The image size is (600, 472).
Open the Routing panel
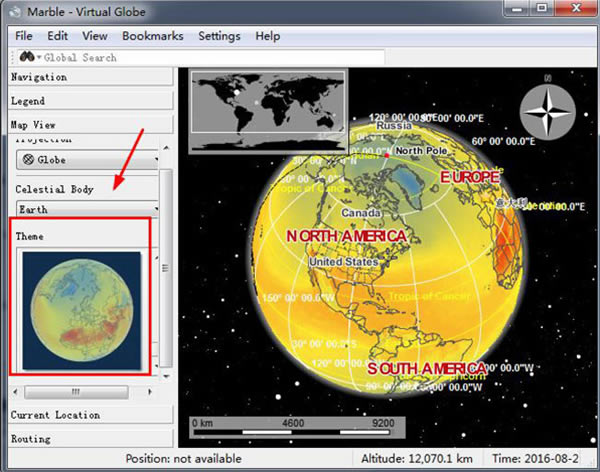point(90,438)
